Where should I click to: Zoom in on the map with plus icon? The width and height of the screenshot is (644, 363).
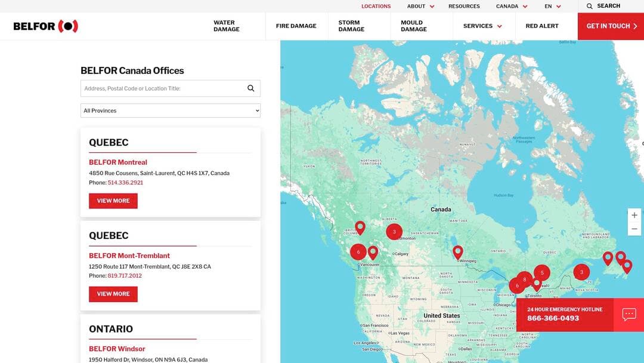(x=634, y=215)
